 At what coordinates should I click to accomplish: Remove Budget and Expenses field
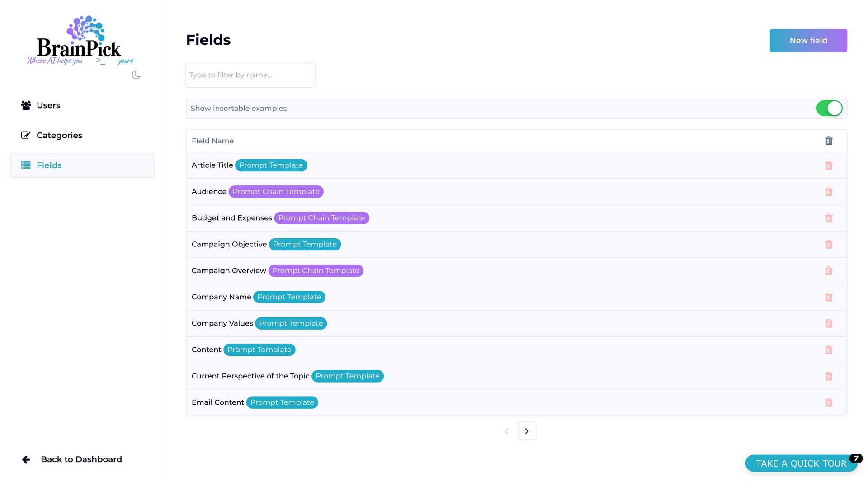point(828,218)
